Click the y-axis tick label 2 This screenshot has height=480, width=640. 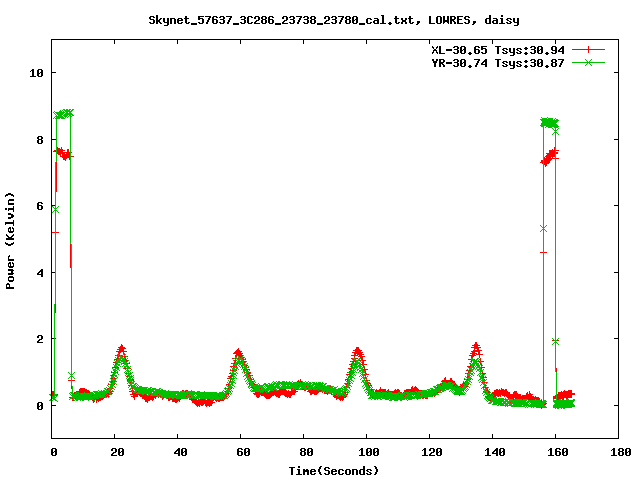pyautogui.click(x=40, y=339)
